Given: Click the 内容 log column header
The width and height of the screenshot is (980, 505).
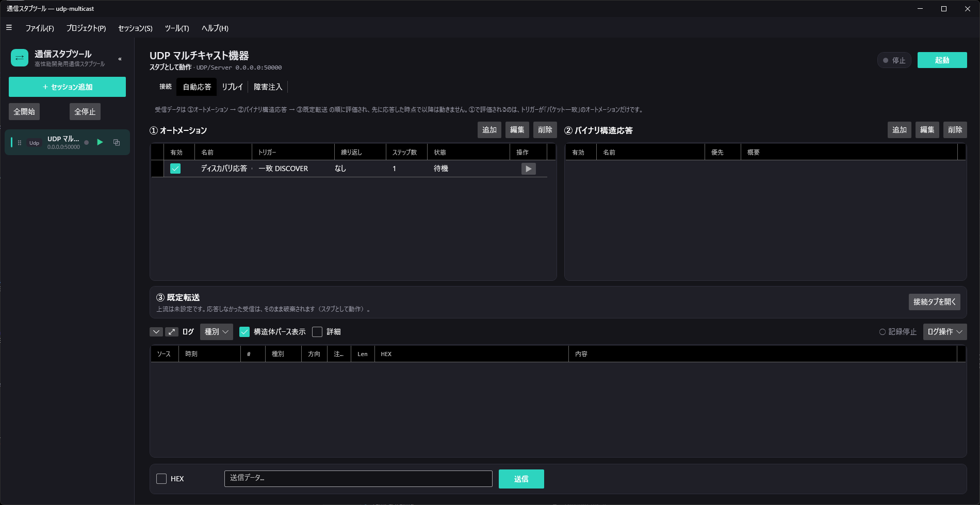Looking at the screenshot, I should [x=763, y=353].
